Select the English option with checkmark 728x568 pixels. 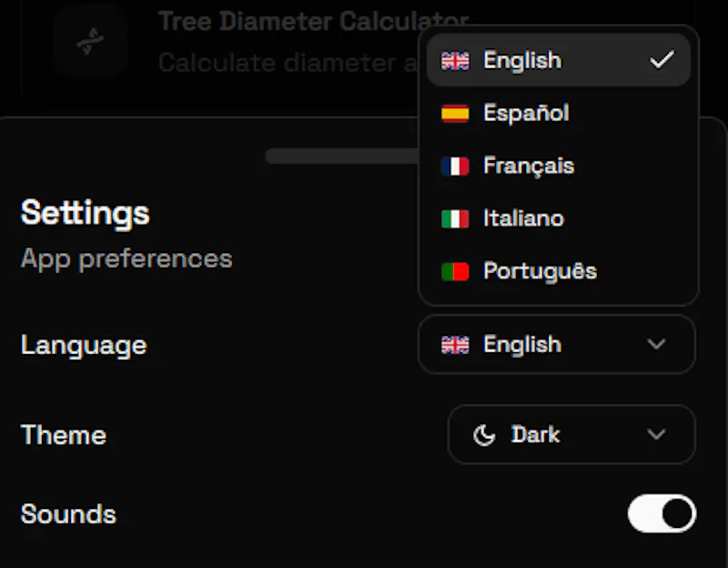(559, 60)
